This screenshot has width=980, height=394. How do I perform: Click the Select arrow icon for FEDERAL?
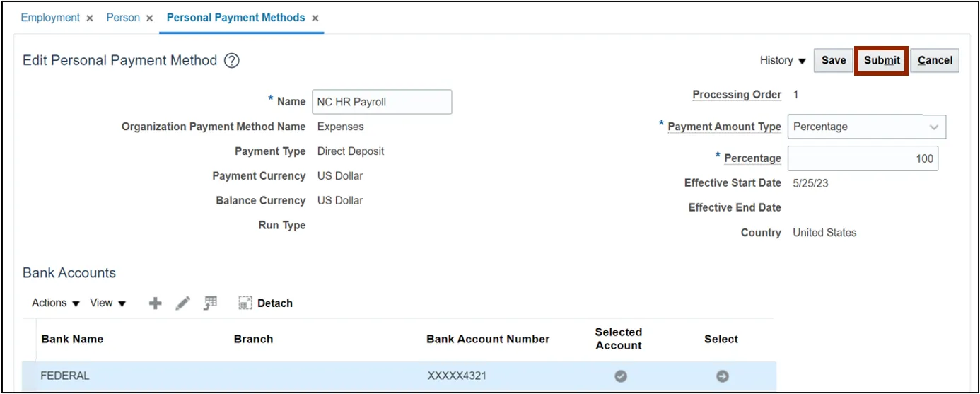[723, 376]
